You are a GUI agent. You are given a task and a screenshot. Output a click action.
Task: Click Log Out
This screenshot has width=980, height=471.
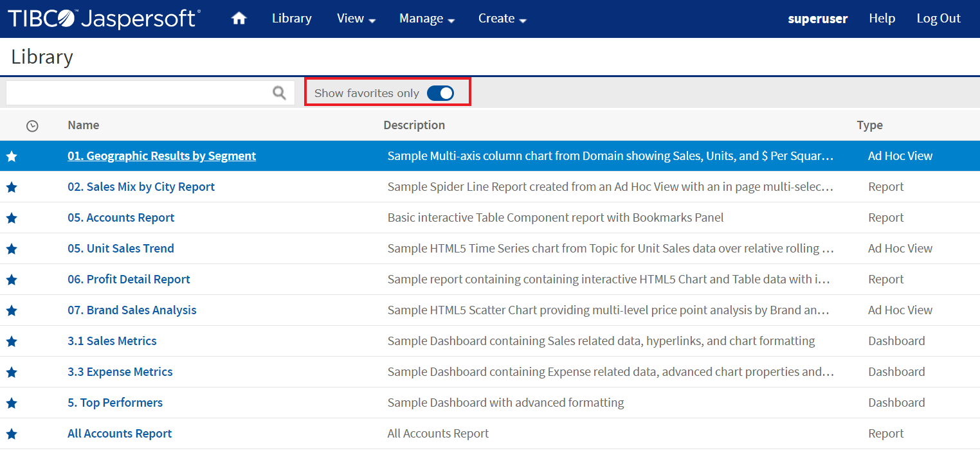(x=939, y=19)
